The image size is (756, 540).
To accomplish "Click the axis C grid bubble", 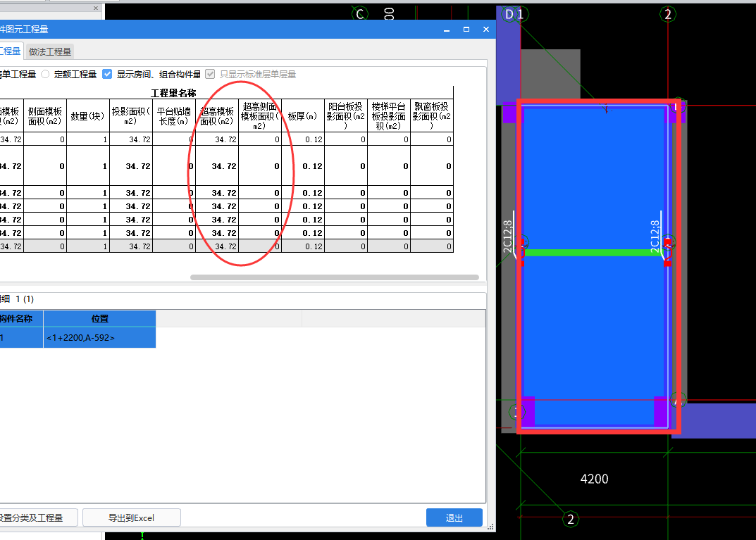I will point(361,14).
